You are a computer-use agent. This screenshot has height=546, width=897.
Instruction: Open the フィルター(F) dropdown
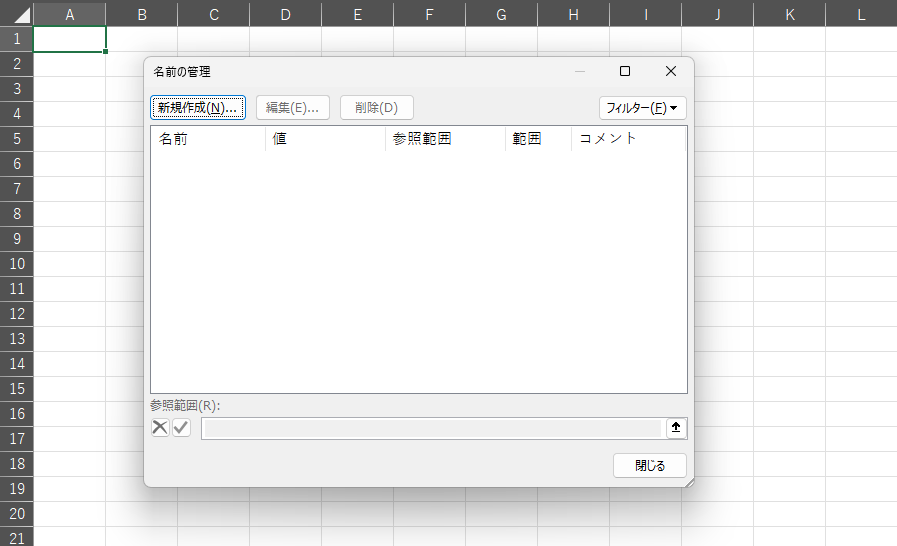click(x=642, y=108)
